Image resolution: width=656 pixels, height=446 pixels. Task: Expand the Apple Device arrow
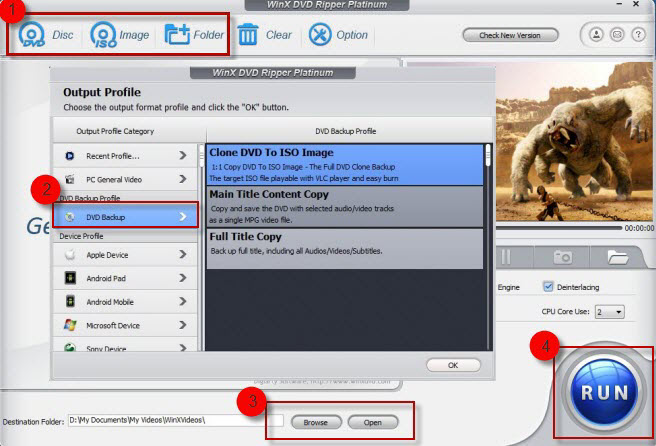pyautogui.click(x=183, y=254)
